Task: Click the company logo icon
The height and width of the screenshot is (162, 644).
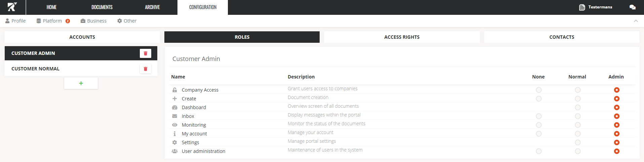Action: pyautogui.click(x=12, y=7)
